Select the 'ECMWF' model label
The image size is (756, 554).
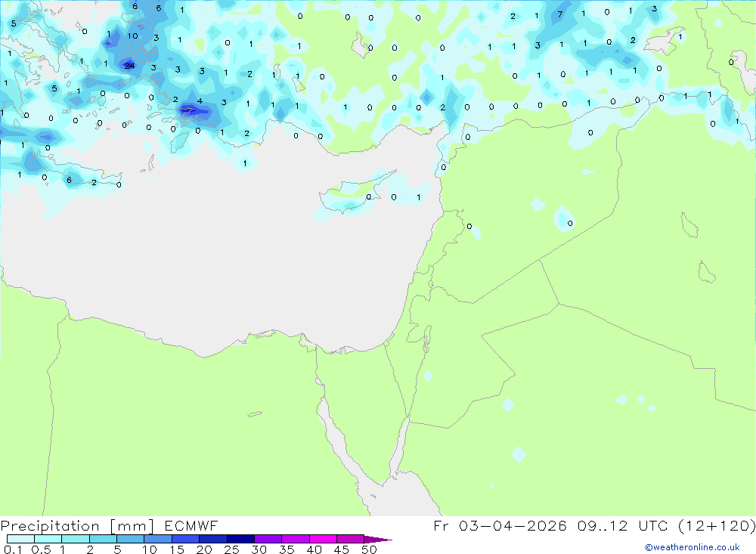(191, 526)
